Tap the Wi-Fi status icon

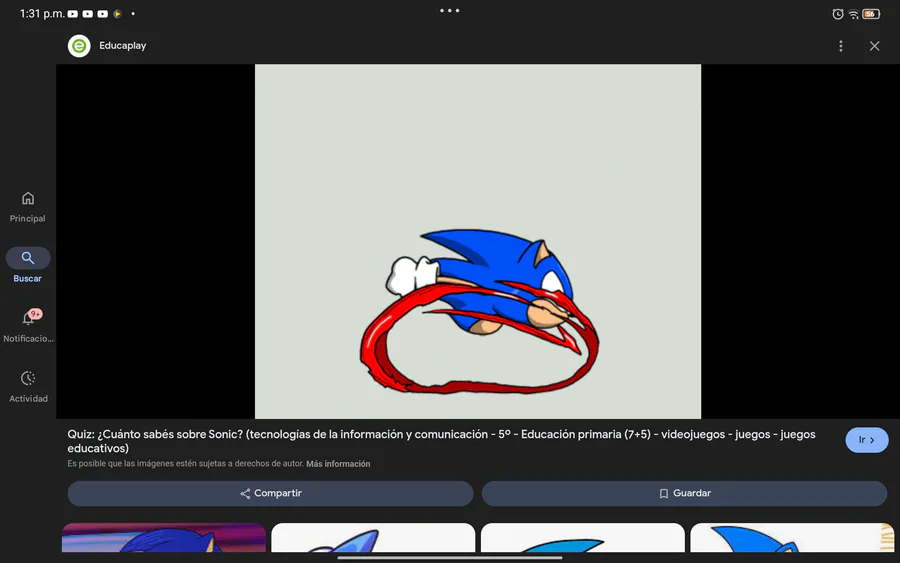[x=854, y=14]
